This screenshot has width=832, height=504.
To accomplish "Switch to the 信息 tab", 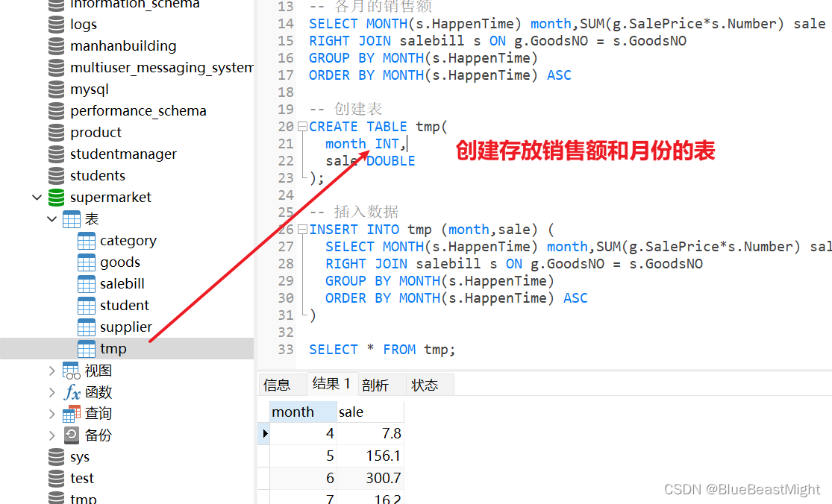I will pyautogui.click(x=282, y=385).
